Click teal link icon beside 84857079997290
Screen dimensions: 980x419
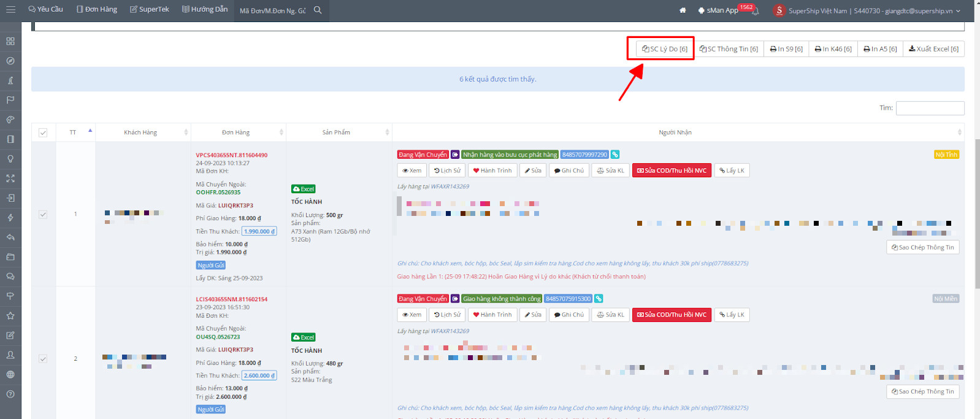(615, 155)
